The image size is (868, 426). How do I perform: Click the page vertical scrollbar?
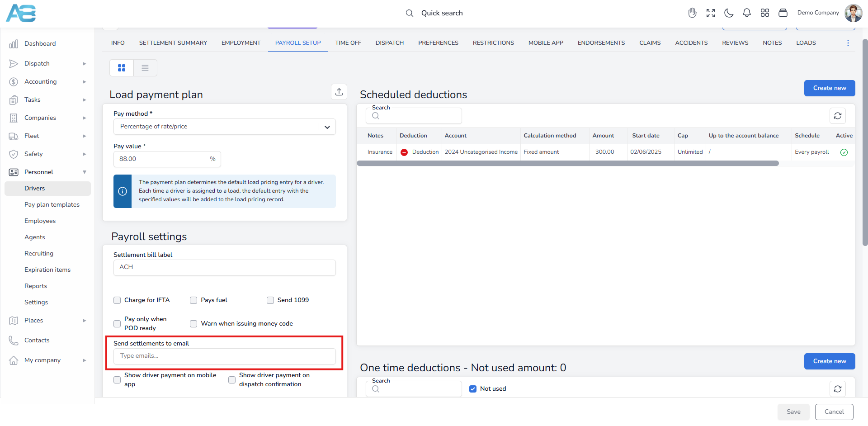pos(865,142)
